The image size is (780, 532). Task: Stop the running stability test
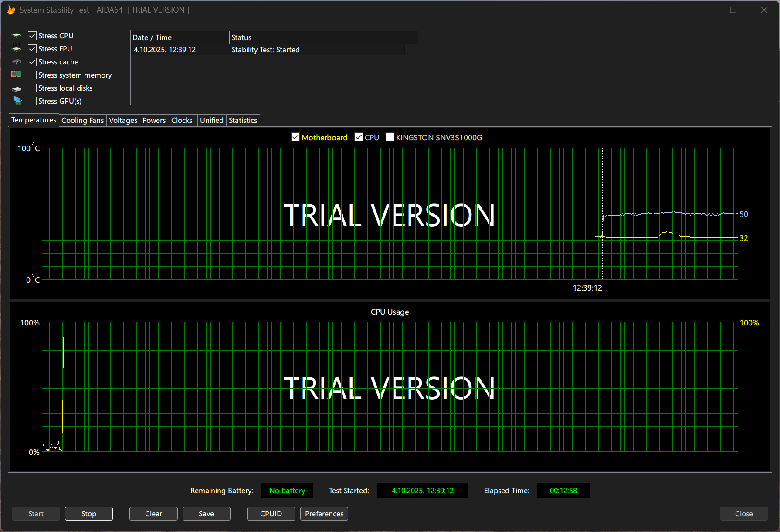coord(88,514)
